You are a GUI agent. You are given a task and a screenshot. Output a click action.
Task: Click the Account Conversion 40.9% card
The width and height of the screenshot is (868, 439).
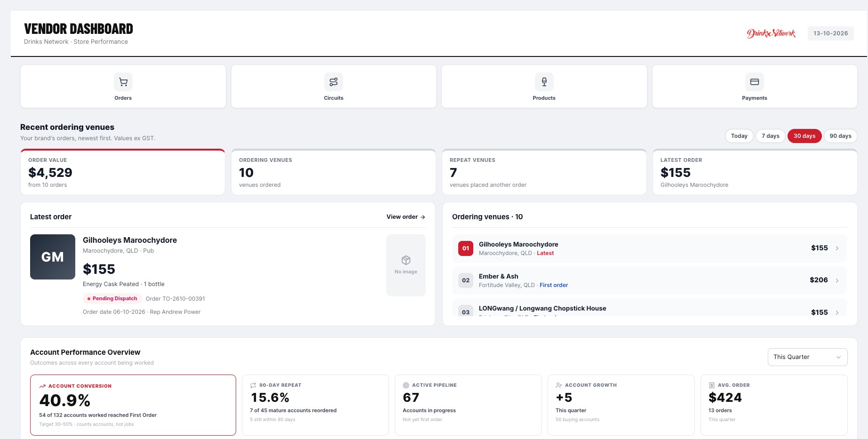[133, 405]
